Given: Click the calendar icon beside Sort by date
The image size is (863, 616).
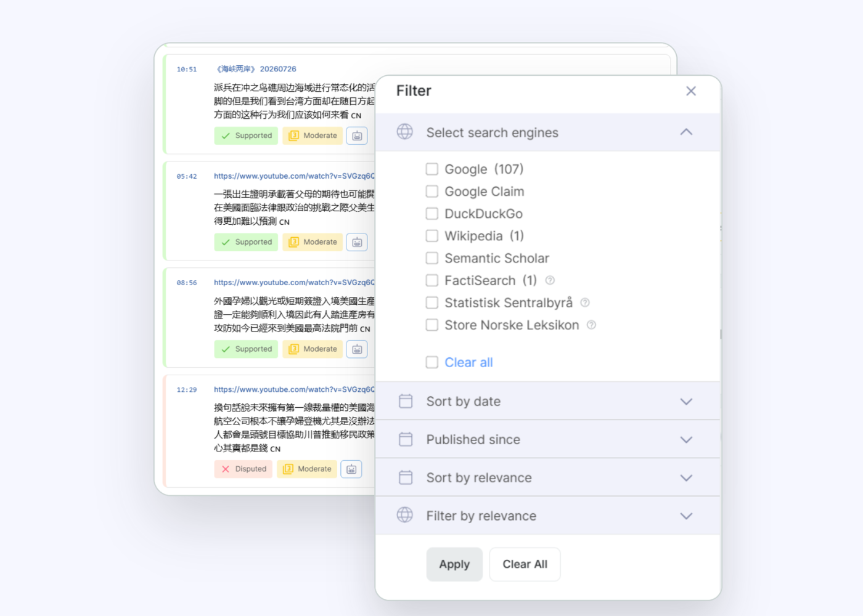Looking at the screenshot, I should pos(406,401).
